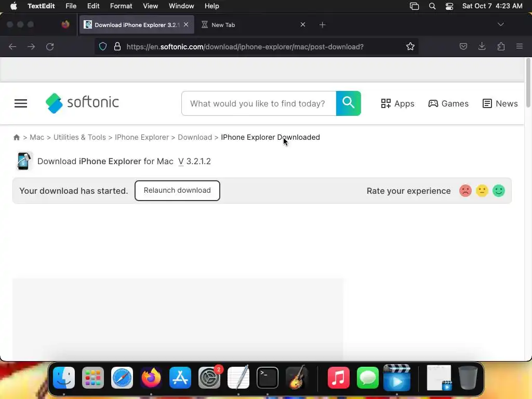Click the tracking protection shield icon
Image resolution: width=532 pixels, height=399 pixels.
coord(103,46)
